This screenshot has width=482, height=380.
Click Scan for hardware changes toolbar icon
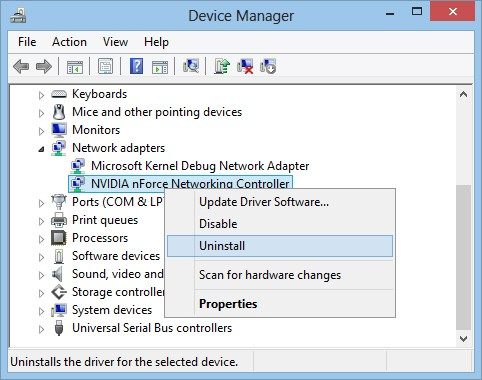click(191, 66)
